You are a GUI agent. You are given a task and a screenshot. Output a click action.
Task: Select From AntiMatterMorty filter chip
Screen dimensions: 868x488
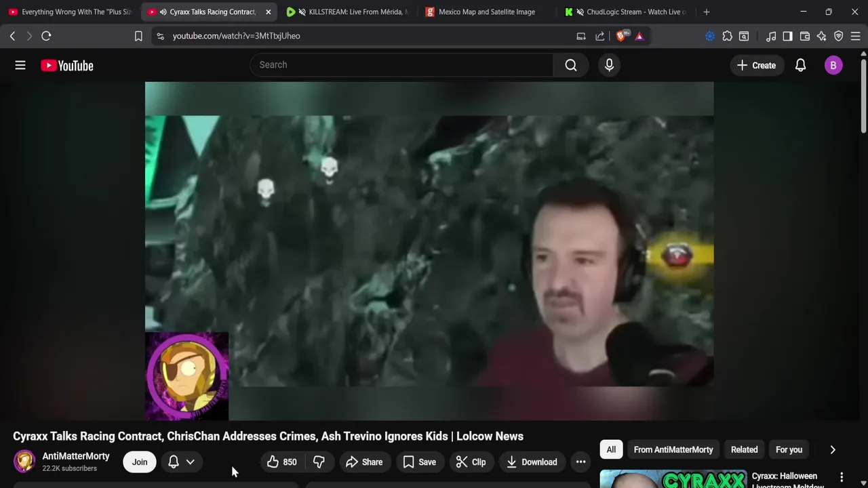pos(673,449)
